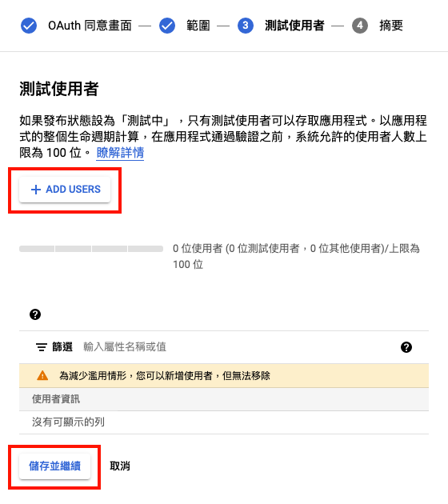Screen dimensions: 448x504
Task: Click the 儲存並繼續 button
Action: click(54, 466)
